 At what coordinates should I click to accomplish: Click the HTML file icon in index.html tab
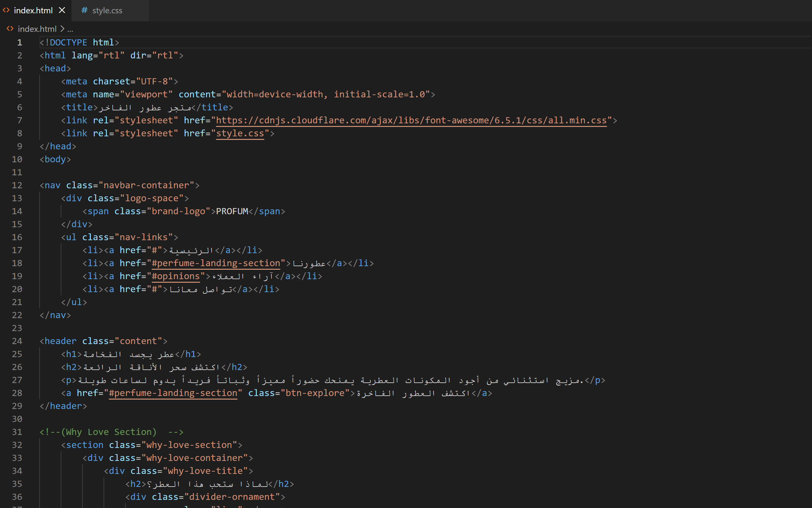[x=6, y=10]
